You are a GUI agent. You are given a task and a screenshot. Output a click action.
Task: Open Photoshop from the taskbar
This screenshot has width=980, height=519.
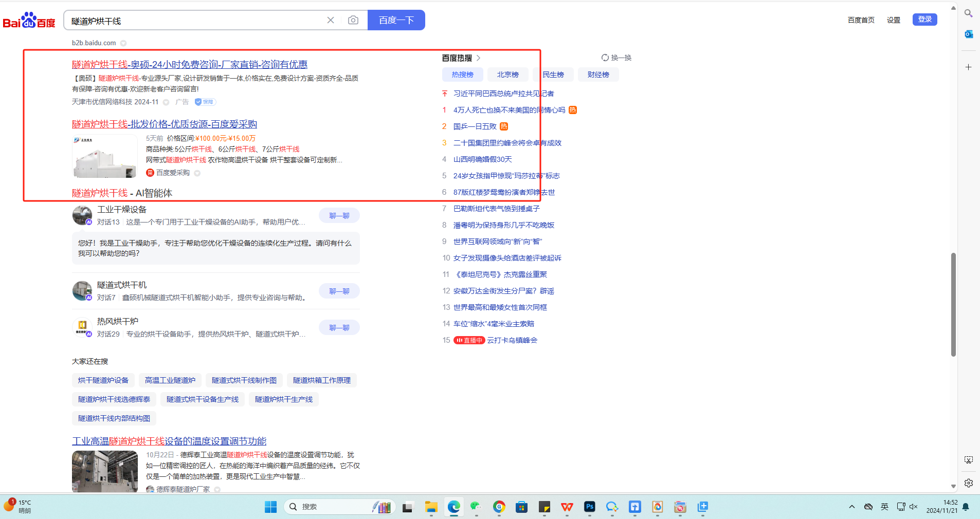[589, 507]
